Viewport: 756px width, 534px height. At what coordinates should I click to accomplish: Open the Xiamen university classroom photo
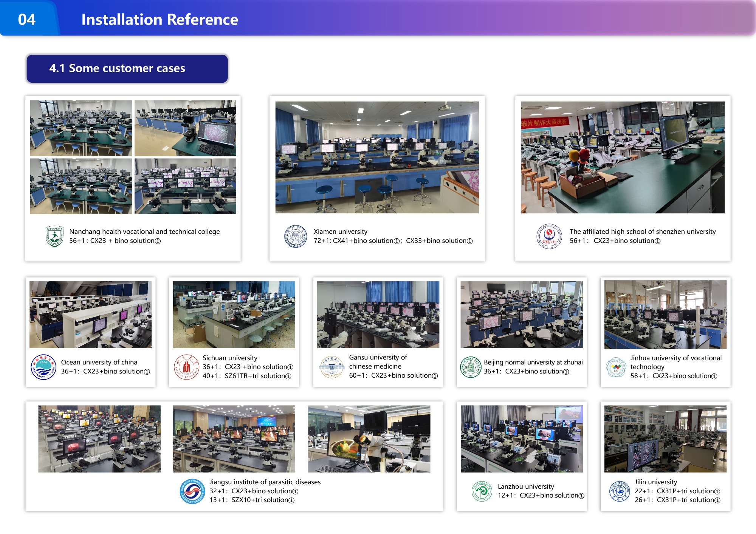click(x=377, y=157)
